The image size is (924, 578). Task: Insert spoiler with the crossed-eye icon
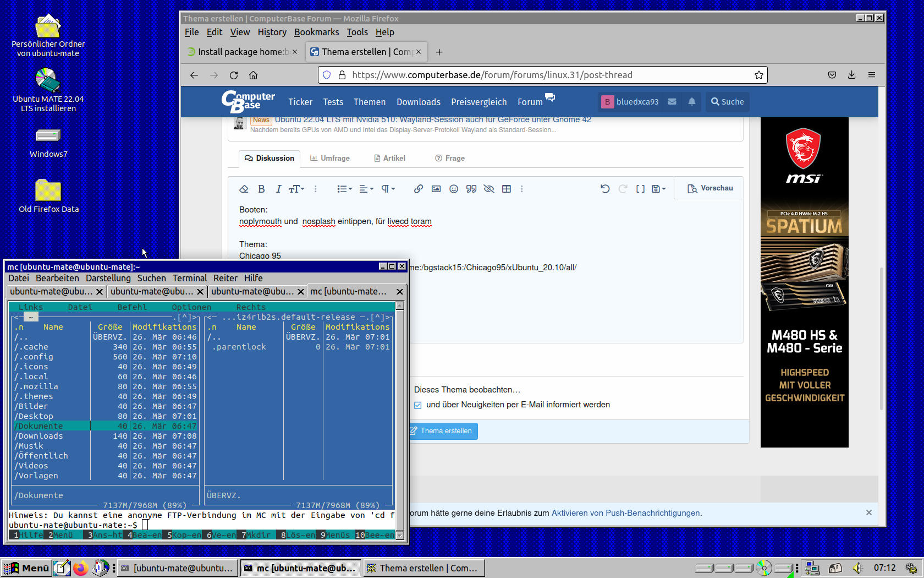pos(489,189)
